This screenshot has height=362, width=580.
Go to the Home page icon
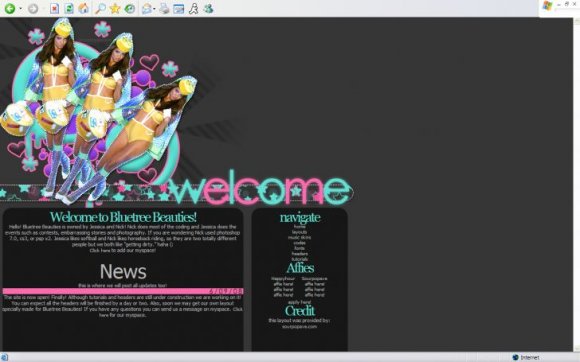tap(84, 9)
